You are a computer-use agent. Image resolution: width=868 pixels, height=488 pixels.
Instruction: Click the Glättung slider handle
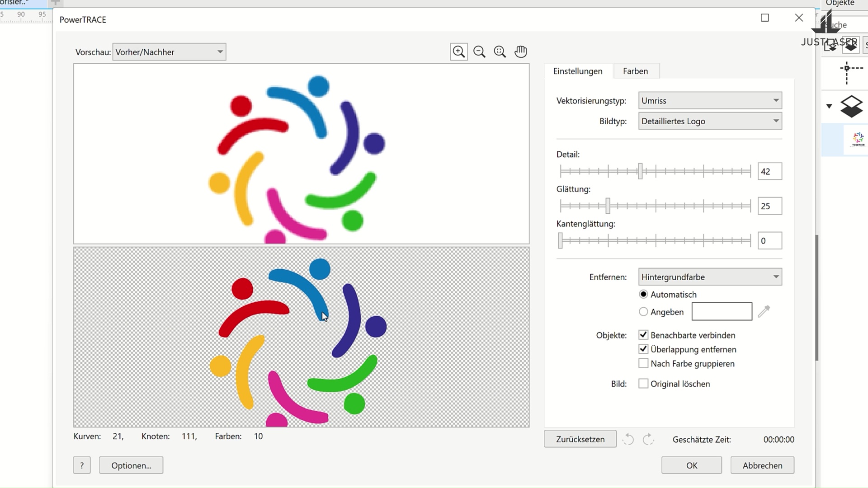pos(608,206)
